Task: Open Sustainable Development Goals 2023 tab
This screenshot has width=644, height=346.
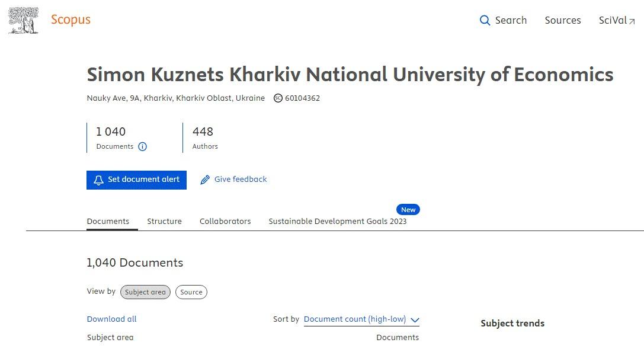Action: pos(338,222)
